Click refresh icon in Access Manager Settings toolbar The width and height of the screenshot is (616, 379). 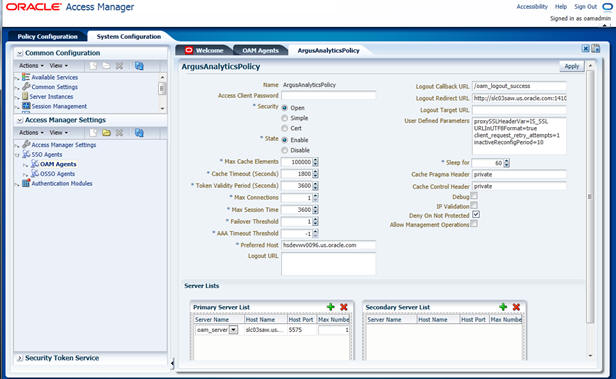(x=139, y=133)
